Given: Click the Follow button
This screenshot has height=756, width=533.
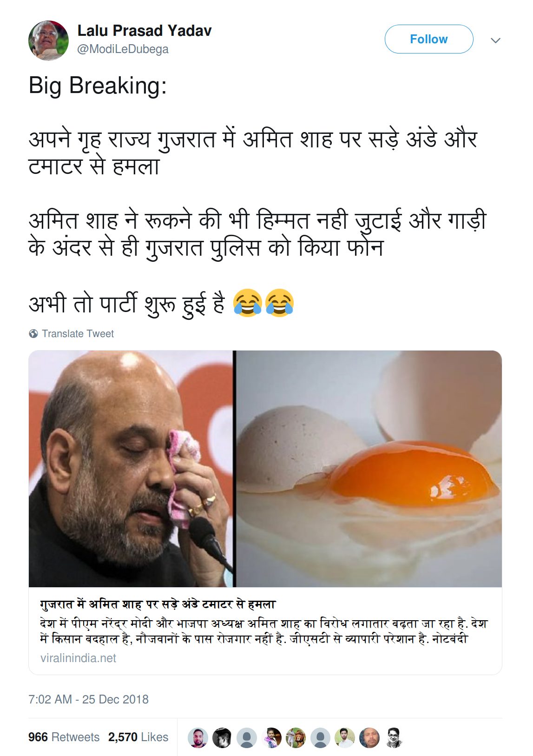Looking at the screenshot, I should click(428, 39).
